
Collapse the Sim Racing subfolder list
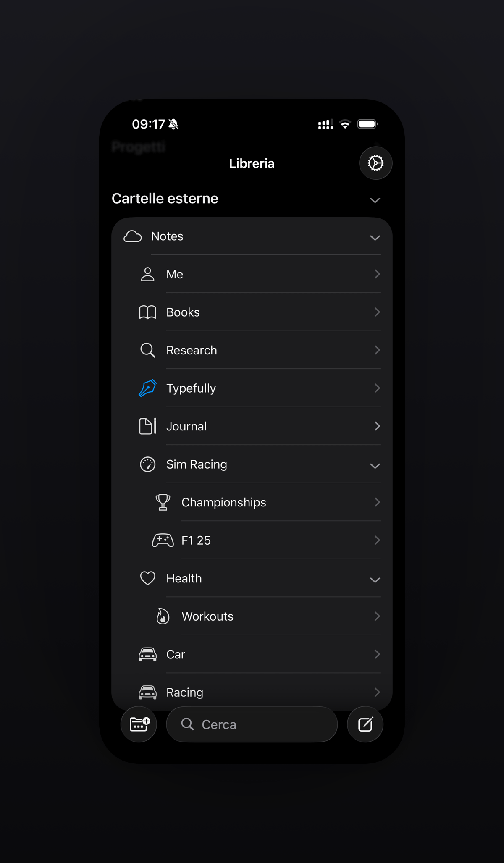(375, 465)
